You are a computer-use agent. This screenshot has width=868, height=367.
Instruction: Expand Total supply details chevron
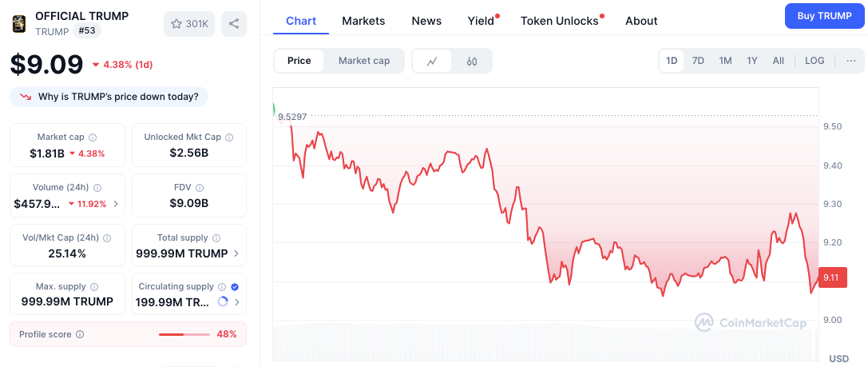(236, 253)
